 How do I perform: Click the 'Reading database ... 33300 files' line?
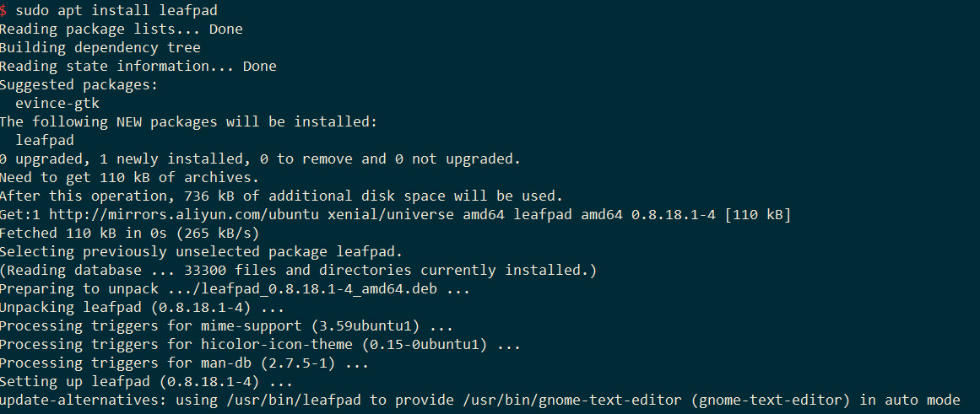tap(298, 271)
